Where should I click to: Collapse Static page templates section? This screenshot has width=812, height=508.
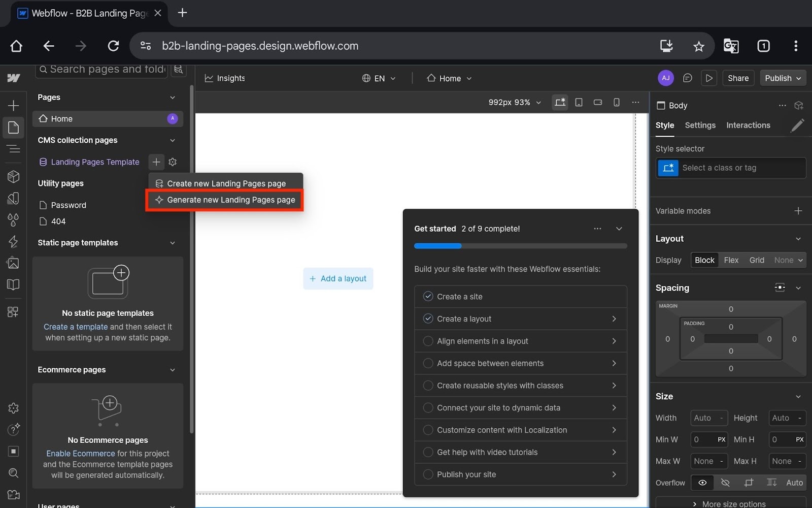point(173,243)
